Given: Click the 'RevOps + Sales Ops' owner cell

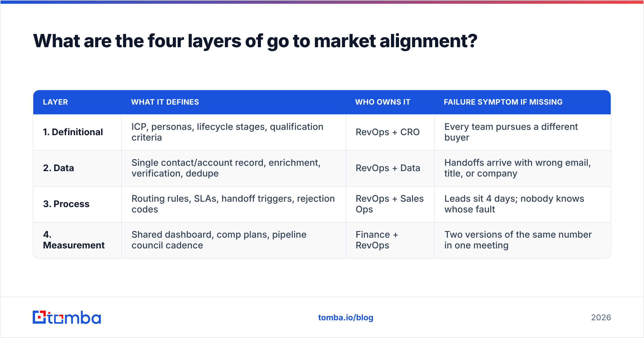Looking at the screenshot, I should click(x=390, y=204).
